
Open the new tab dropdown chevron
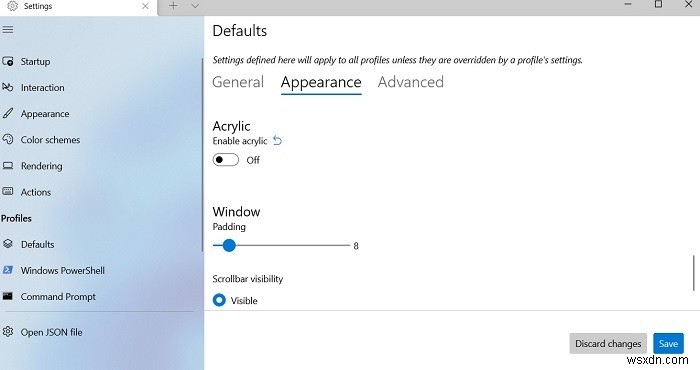click(x=195, y=6)
